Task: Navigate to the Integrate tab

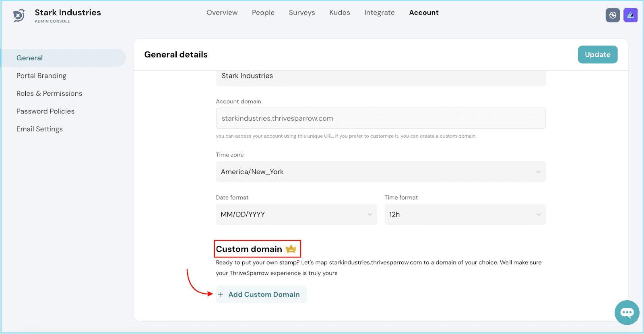Action: point(379,13)
